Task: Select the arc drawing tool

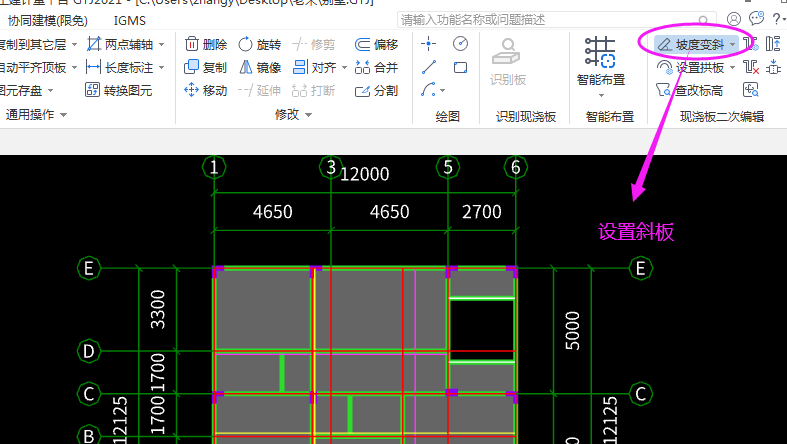Action: [x=428, y=90]
